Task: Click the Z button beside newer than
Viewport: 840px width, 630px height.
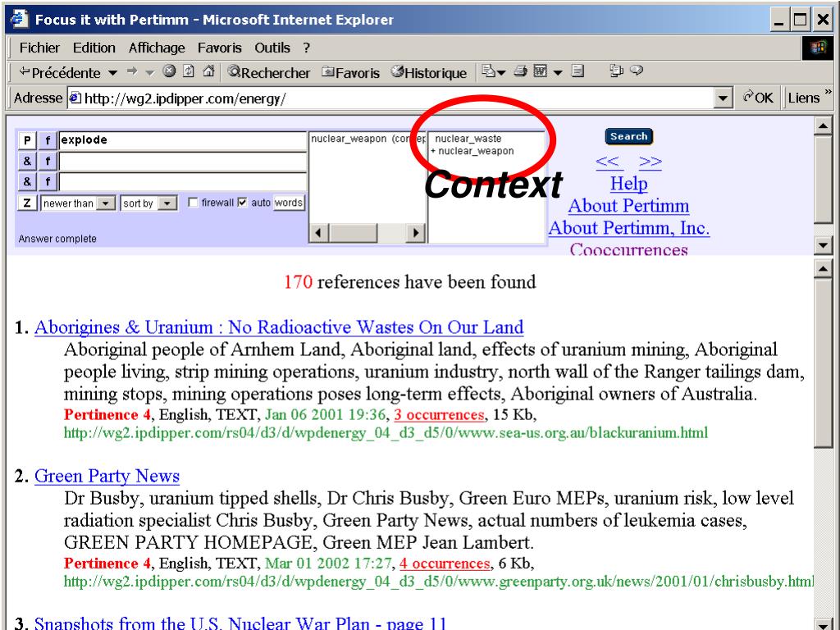Action: coord(27,203)
